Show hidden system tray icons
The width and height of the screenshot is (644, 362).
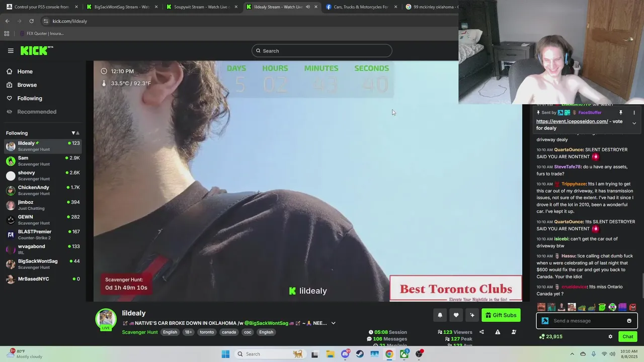pos(572,354)
